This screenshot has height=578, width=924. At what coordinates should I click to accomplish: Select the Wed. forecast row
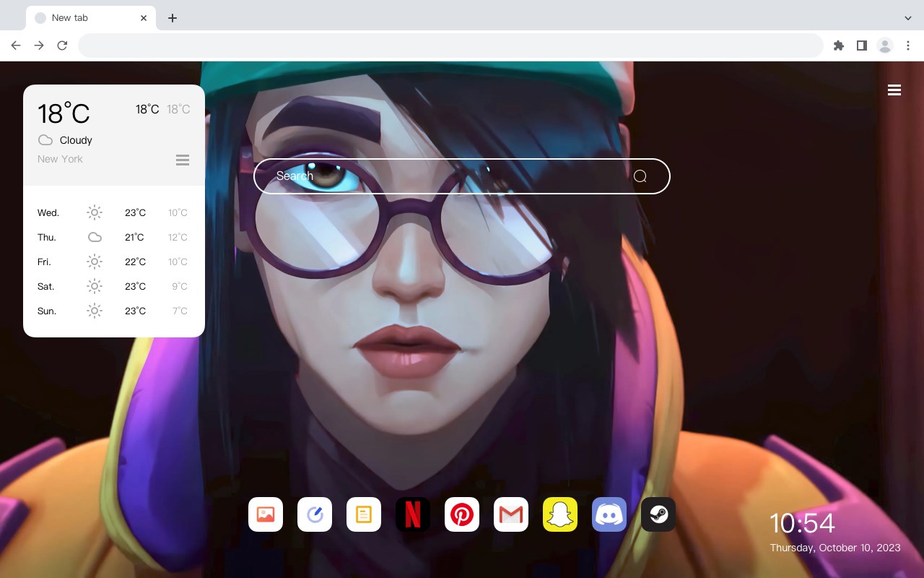point(114,212)
